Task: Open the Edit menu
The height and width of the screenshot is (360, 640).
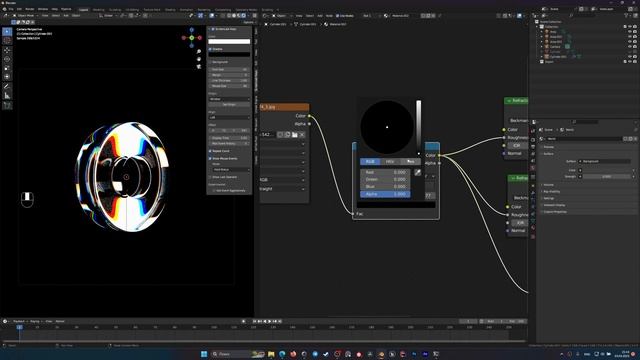Action: click(19, 9)
